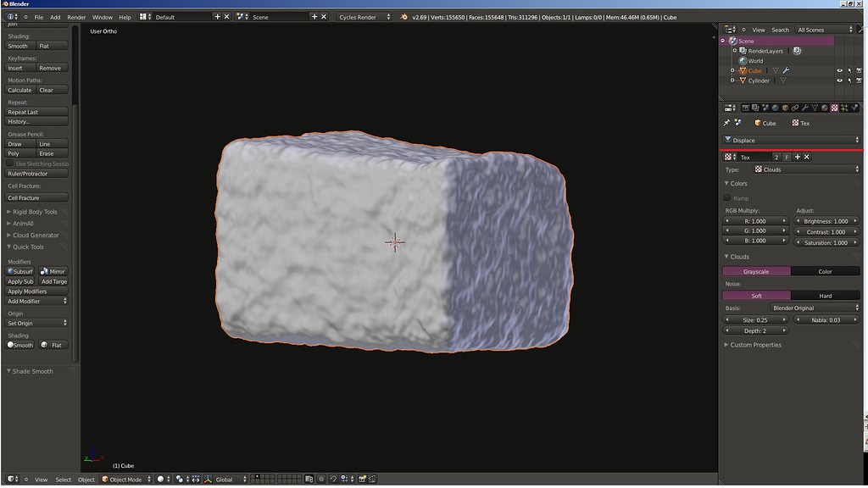Open Modifiers wrench properties tab
This screenshot has height=488, width=868.
(x=805, y=108)
